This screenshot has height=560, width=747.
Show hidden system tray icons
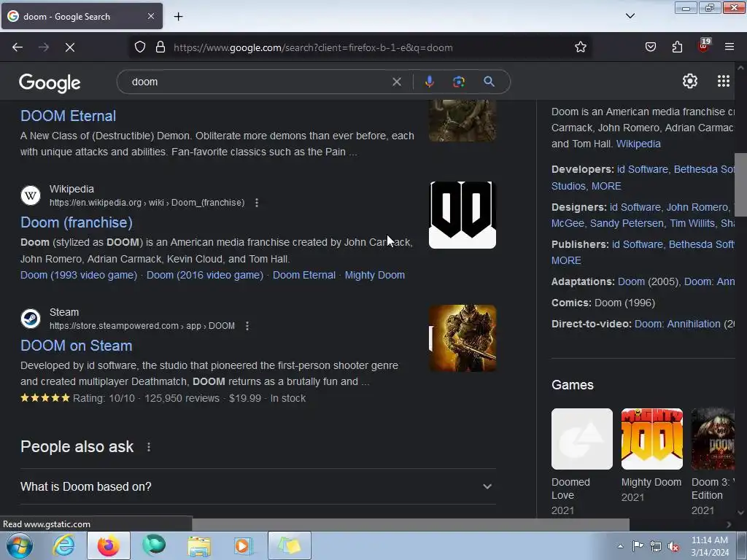click(x=620, y=546)
